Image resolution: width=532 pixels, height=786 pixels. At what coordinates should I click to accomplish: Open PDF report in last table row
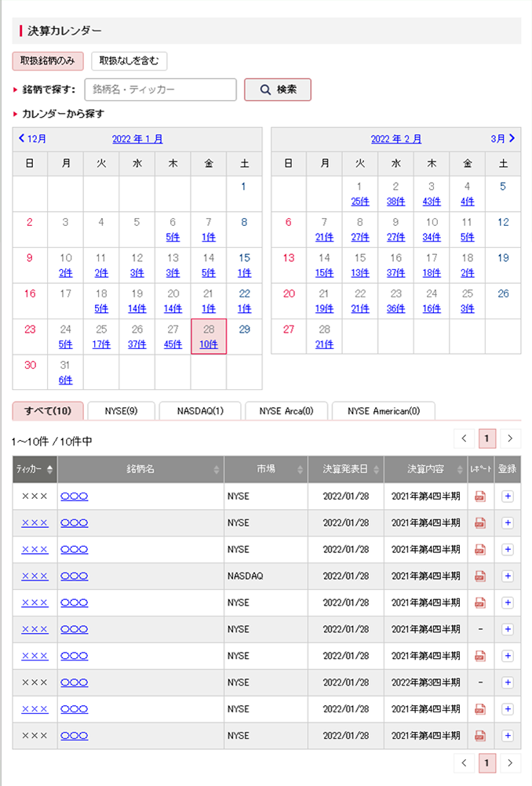480,736
